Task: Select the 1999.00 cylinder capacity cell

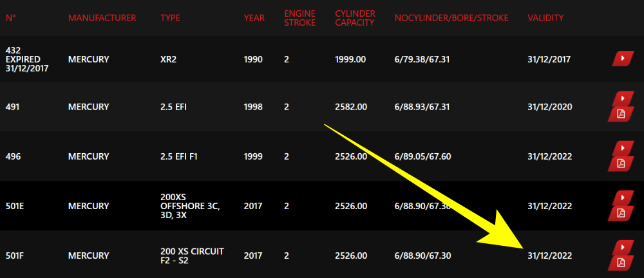Action: (x=350, y=59)
